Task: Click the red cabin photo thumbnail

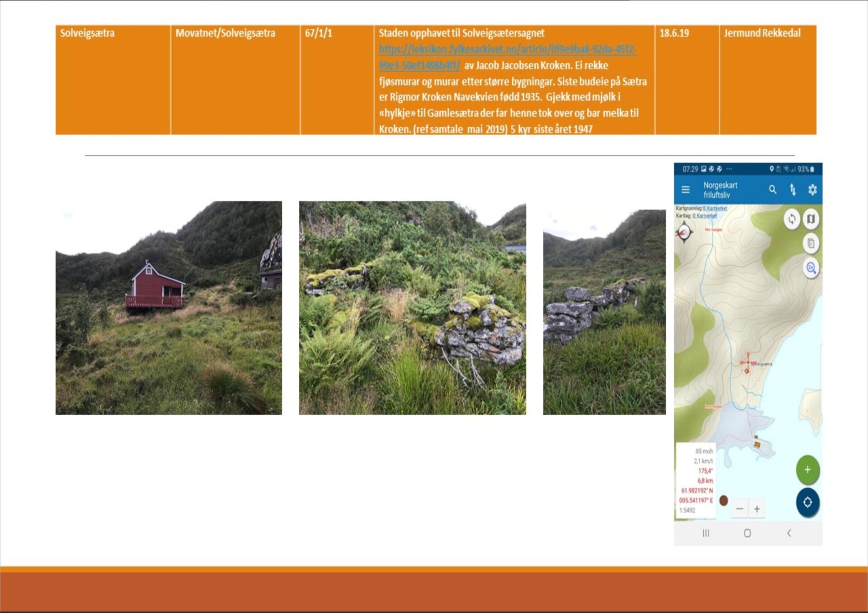Action: [x=169, y=308]
